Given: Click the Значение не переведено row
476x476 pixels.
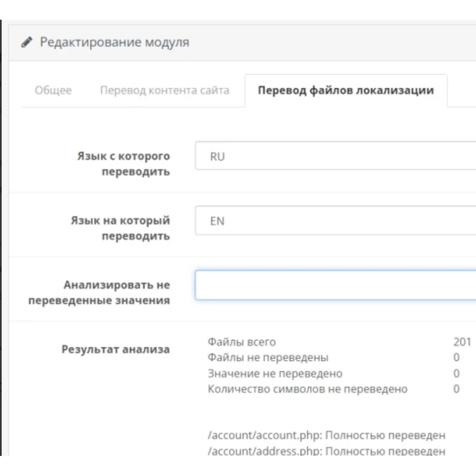Looking at the screenshot, I should pyautogui.click(x=275, y=373).
